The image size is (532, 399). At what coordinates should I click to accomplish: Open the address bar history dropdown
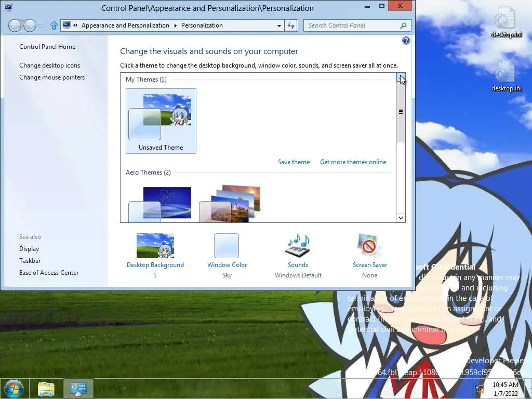[x=279, y=25]
